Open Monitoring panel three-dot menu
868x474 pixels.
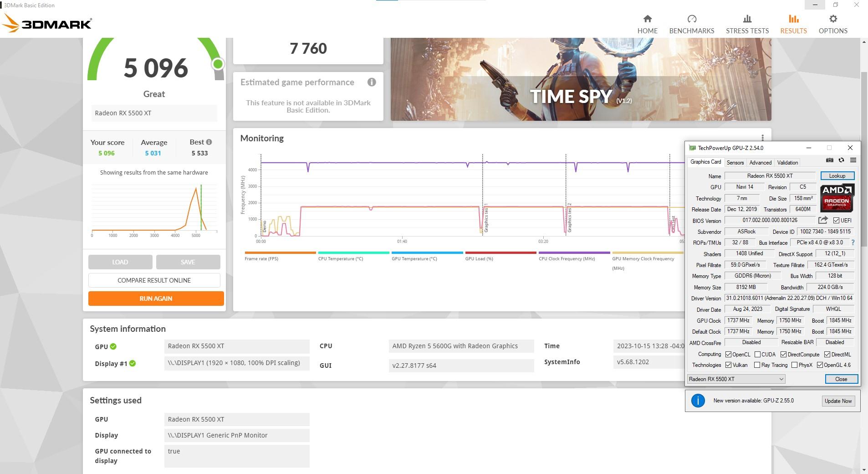[762, 138]
